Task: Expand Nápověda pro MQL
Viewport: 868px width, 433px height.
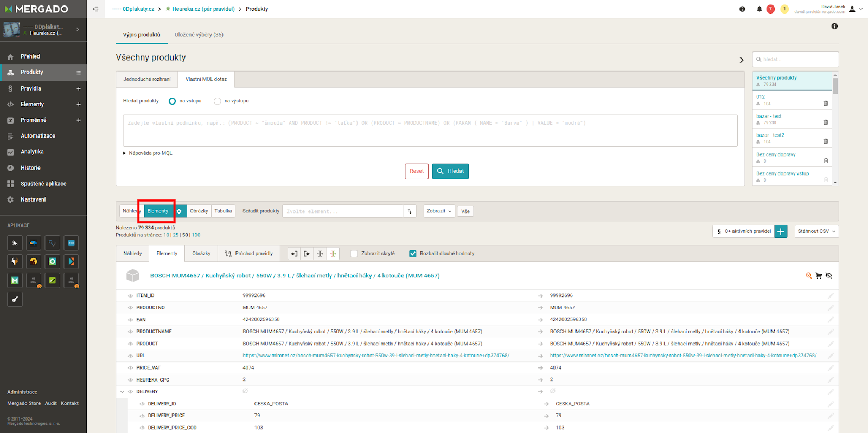Action: tap(148, 153)
